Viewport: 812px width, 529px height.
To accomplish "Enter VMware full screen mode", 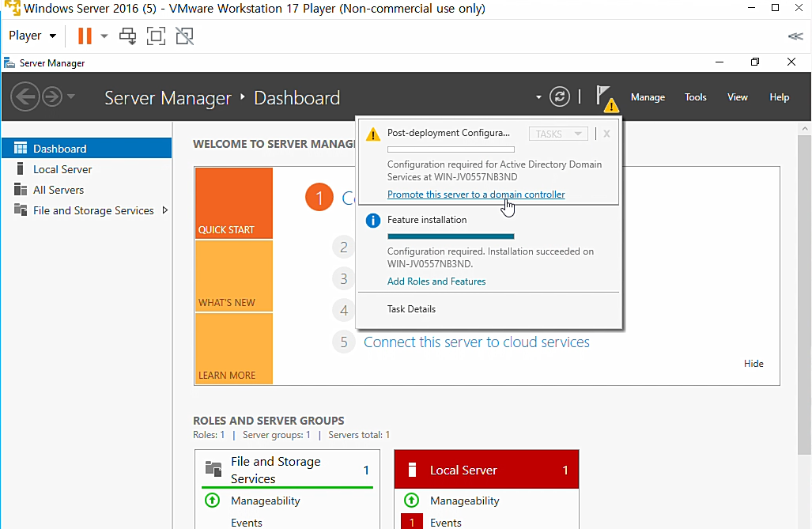I will tap(156, 36).
